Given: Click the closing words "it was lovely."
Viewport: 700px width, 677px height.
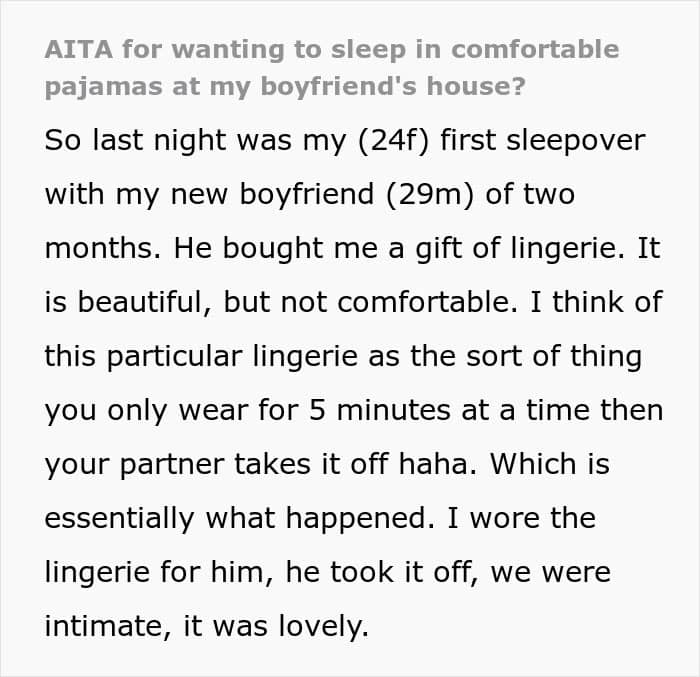Looking at the screenshot, I should pyautogui.click(x=277, y=626).
